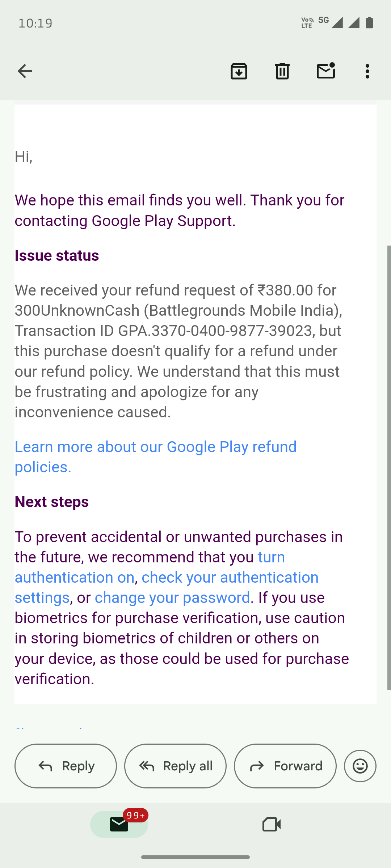
Task: Tap the 5G signal indicator
Action: pyautogui.click(x=324, y=20)
